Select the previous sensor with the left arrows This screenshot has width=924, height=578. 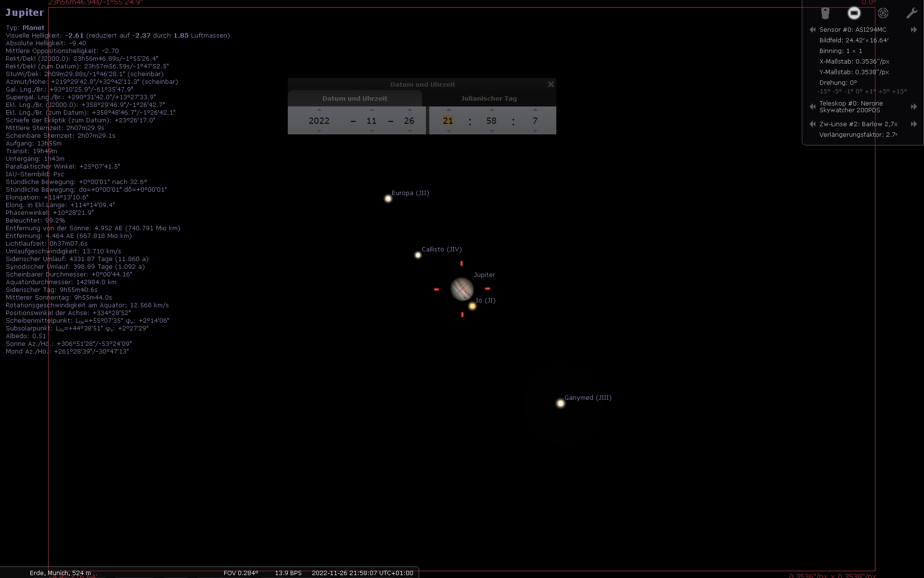tap(812, 29)
